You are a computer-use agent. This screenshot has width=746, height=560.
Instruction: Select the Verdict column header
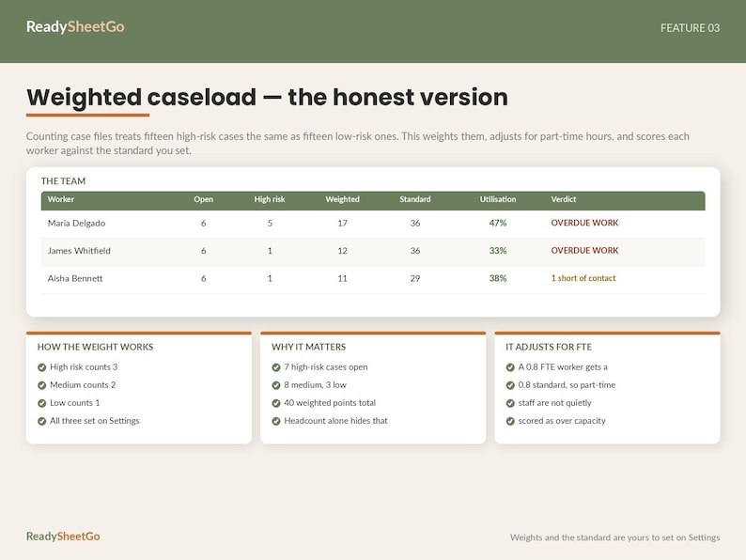[564, 199]
